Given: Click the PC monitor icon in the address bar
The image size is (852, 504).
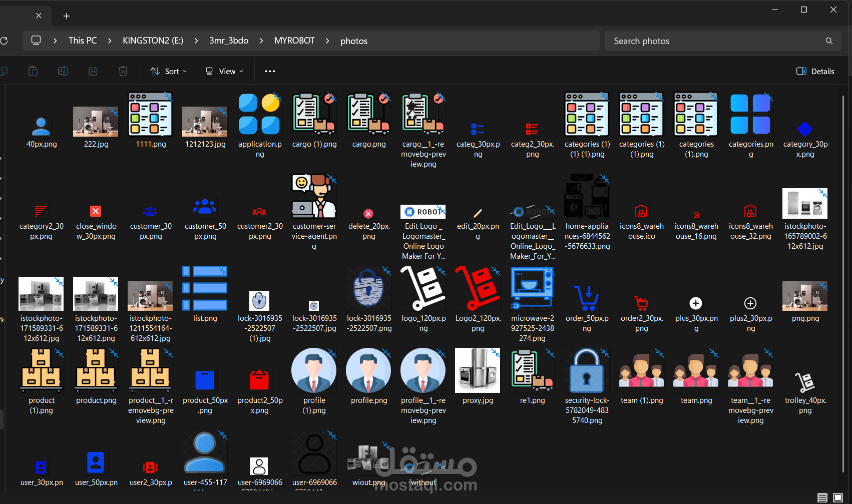Looking at the screenshot, I should 36,41.
